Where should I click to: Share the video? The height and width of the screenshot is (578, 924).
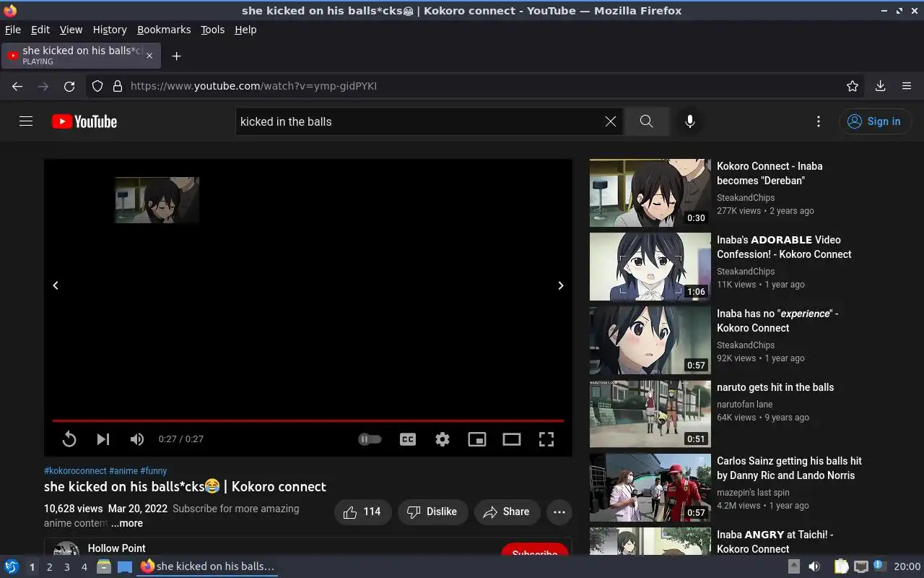point(507,512)
